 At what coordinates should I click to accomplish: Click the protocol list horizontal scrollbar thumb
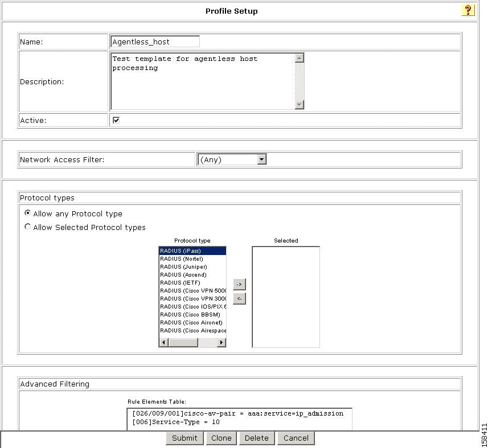183,343
